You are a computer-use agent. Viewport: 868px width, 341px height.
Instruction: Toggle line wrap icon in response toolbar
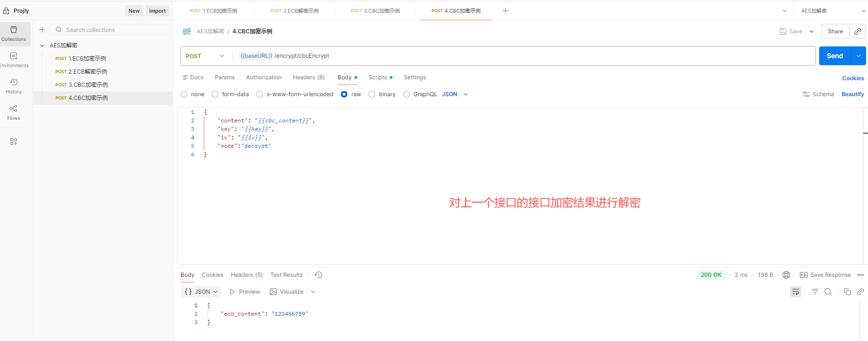[x=796, y=292]
